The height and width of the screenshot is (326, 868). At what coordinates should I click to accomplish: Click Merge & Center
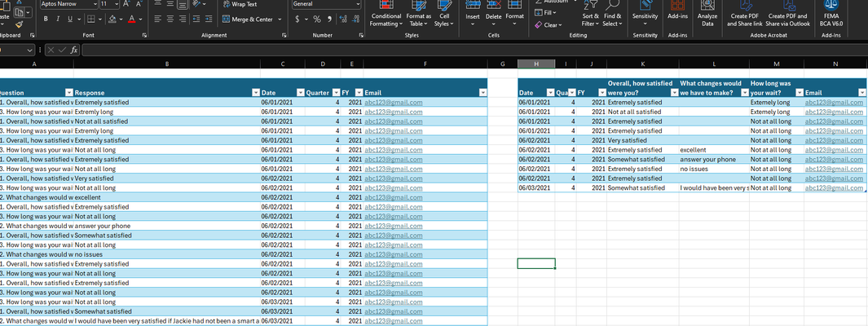tap(248, 20)
